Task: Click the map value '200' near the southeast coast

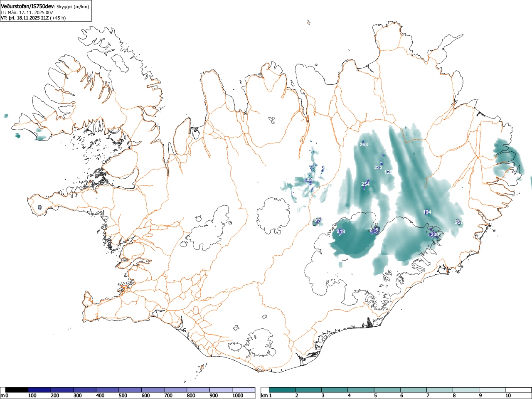Action: [435, 234]
